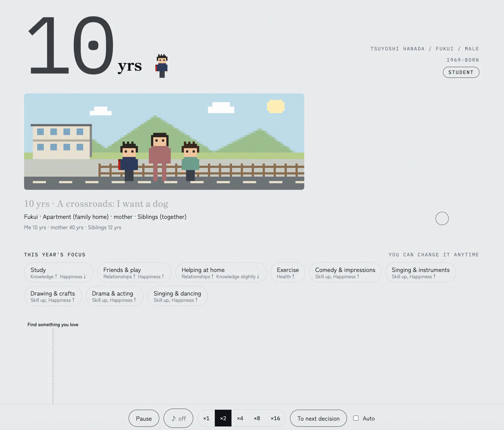504x430 pixels.
Task: Select the Study focus option
Action: click(59, 273)
